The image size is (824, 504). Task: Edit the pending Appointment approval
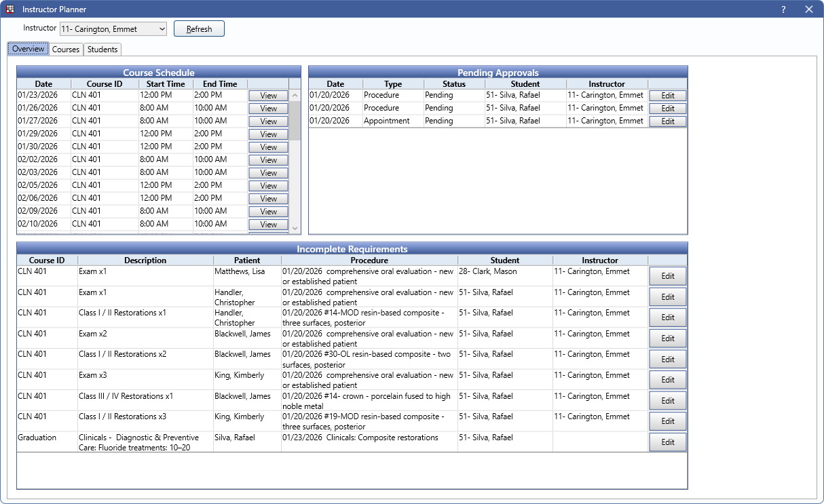(x=667, y=121)
